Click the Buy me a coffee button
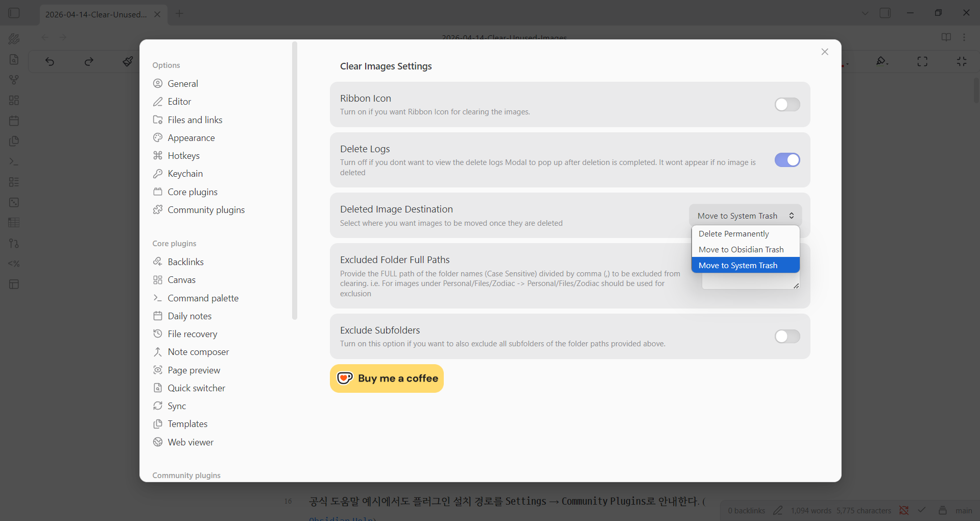The image size is (980, 521). (387, 378)
